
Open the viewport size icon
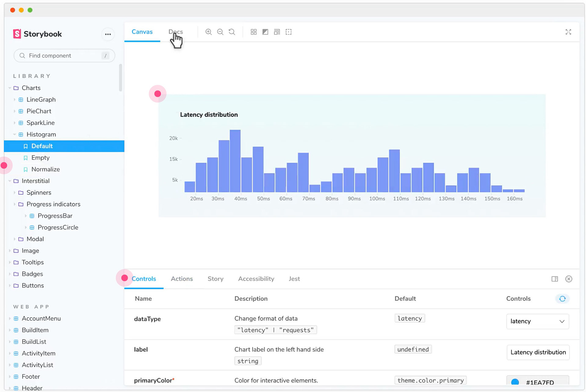277,32
